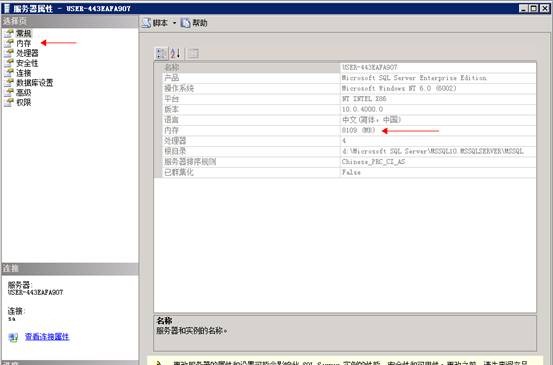Click the Property Pages icon in the grid toolbar

[193, 54]
